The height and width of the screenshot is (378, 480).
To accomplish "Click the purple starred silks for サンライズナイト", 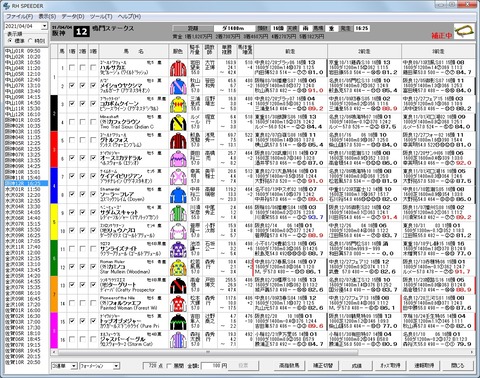I will pyautogui.click(x=178, y=249).
